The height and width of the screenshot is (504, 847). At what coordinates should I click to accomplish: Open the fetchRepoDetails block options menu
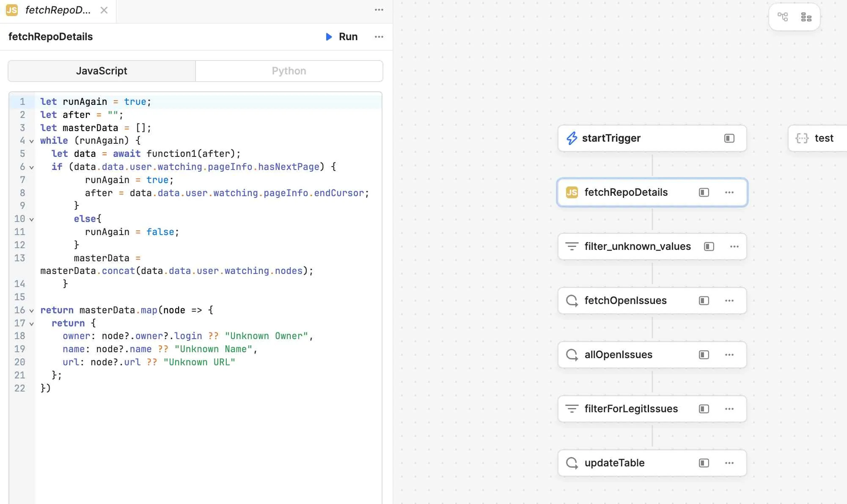(x=729, y=192)
